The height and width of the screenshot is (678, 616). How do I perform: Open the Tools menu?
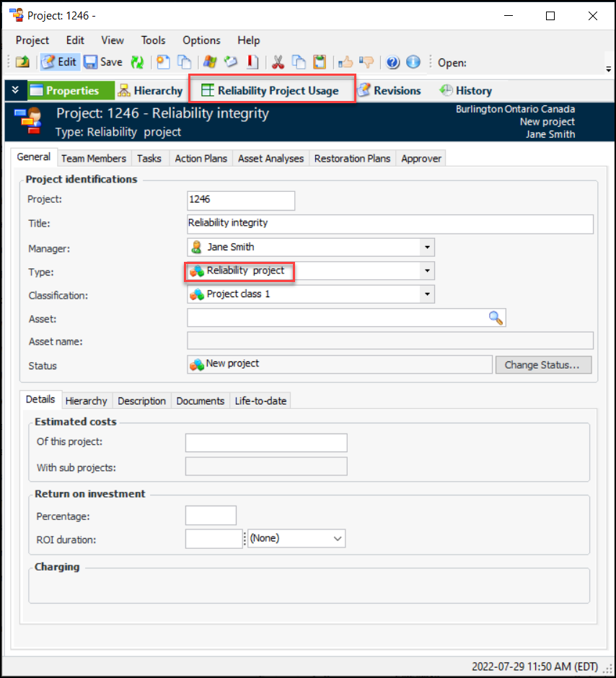[153, 40]
